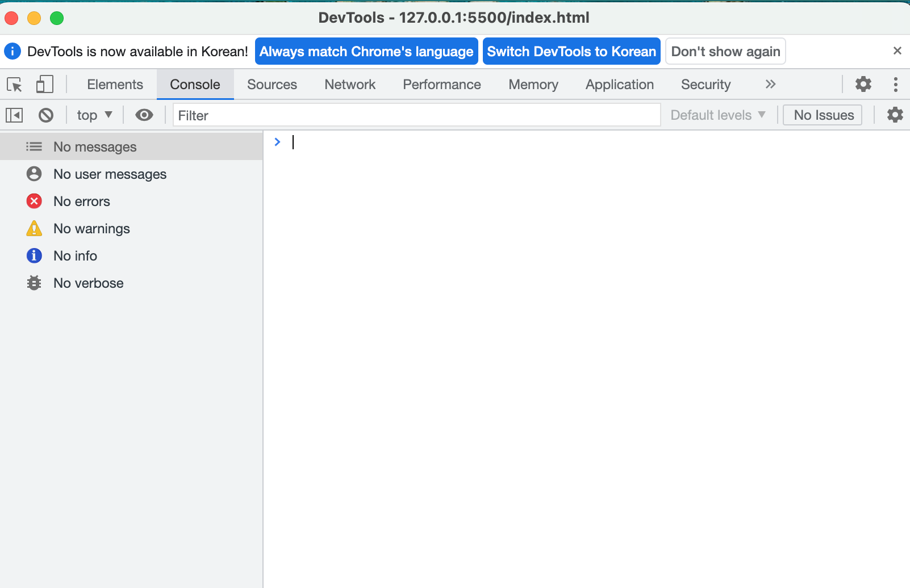This screenshot has width=910, height=588.
Task: Focus the console Filter input
Action: (416, 115)
